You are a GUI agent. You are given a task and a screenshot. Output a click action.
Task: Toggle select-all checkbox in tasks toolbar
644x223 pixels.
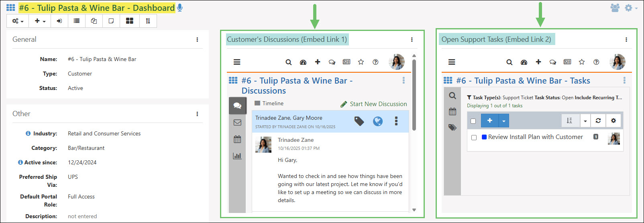coord(473,121)
